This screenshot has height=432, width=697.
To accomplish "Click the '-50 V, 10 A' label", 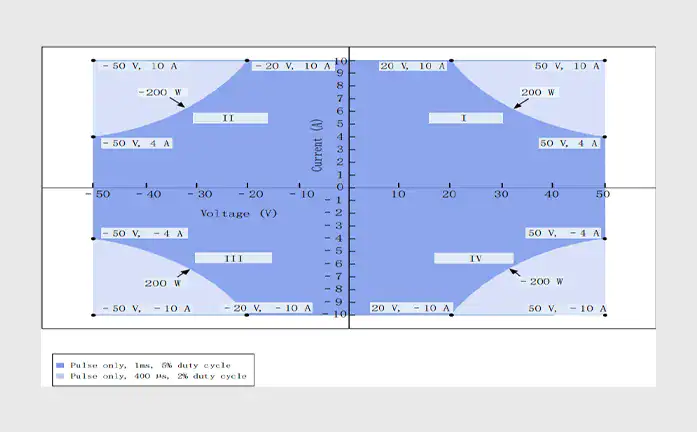I will pos(140,66).
